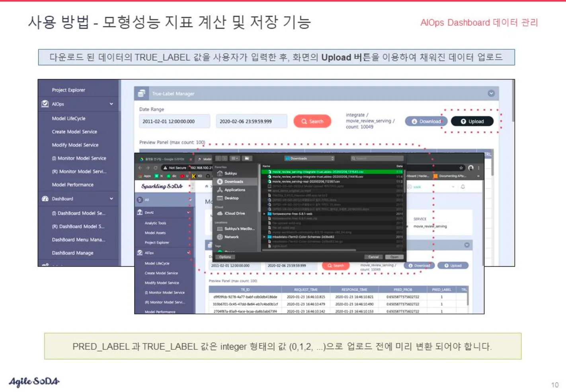Select movie_review_serving-real csv file
The width and height of the screenshot is (566, 392).
pos(306,181)
